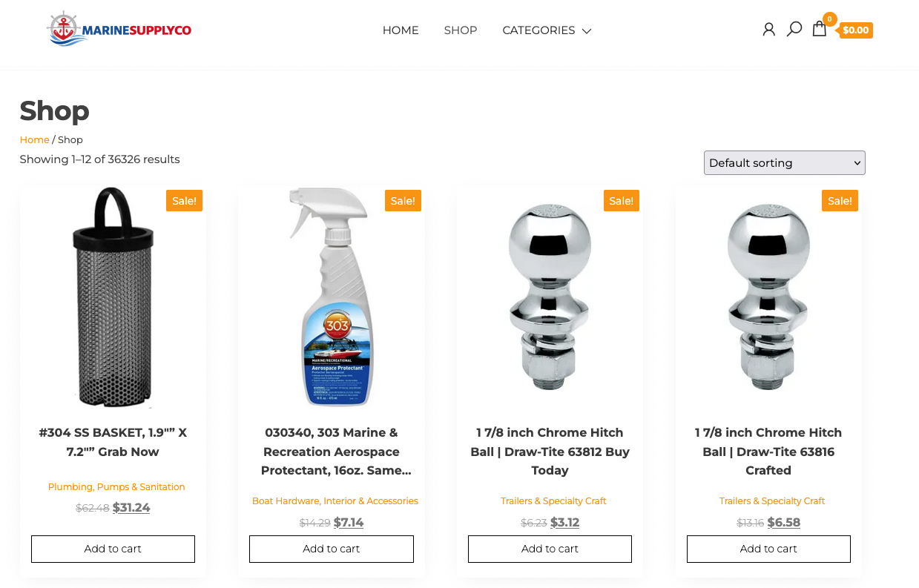Open Boat Hardware, Interior & Accessories link

(335, 501)
